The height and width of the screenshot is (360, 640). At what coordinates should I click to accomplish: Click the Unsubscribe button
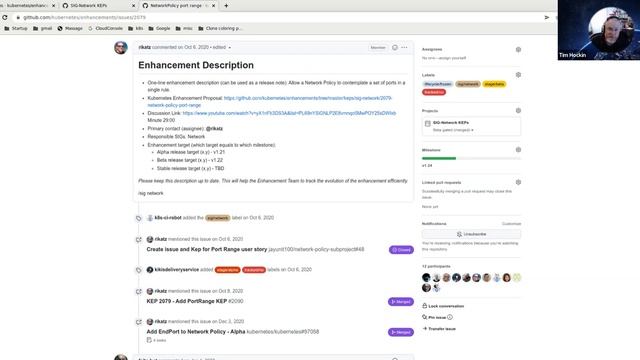[471, 234]
